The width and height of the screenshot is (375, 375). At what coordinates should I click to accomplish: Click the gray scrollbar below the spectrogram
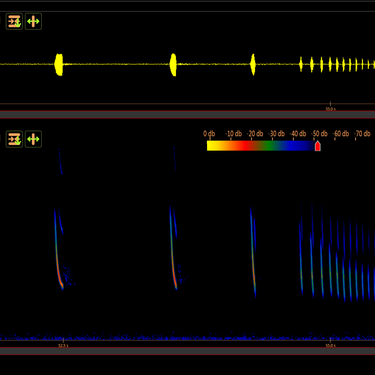187,351
